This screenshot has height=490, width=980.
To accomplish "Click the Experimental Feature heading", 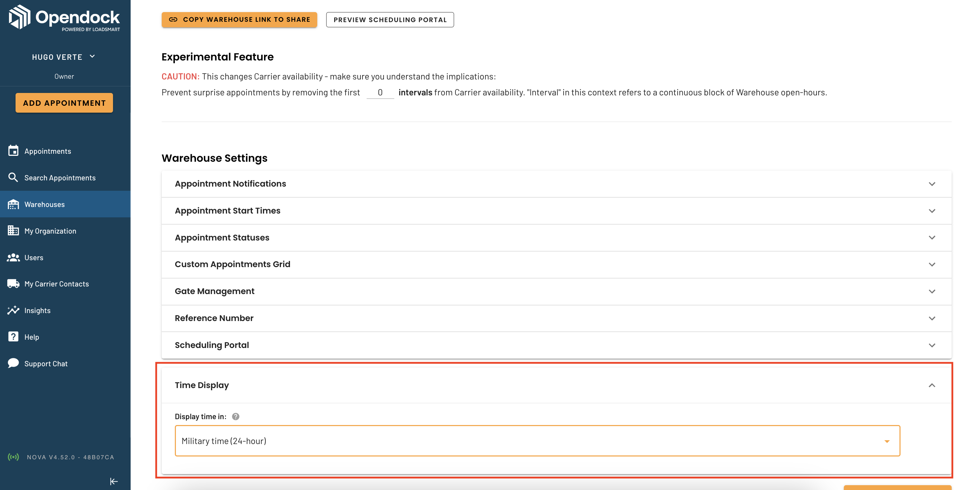I will click(x=218, y=57).
